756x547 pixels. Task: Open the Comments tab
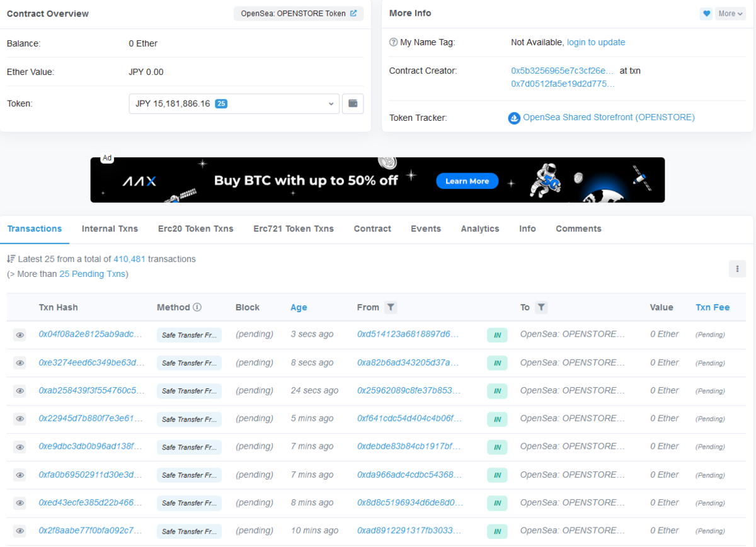point(578,228)
